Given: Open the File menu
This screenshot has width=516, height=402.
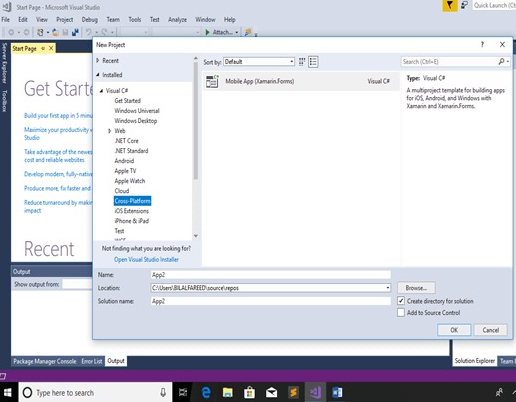Looking at the screenshot, I should (6, 20).
